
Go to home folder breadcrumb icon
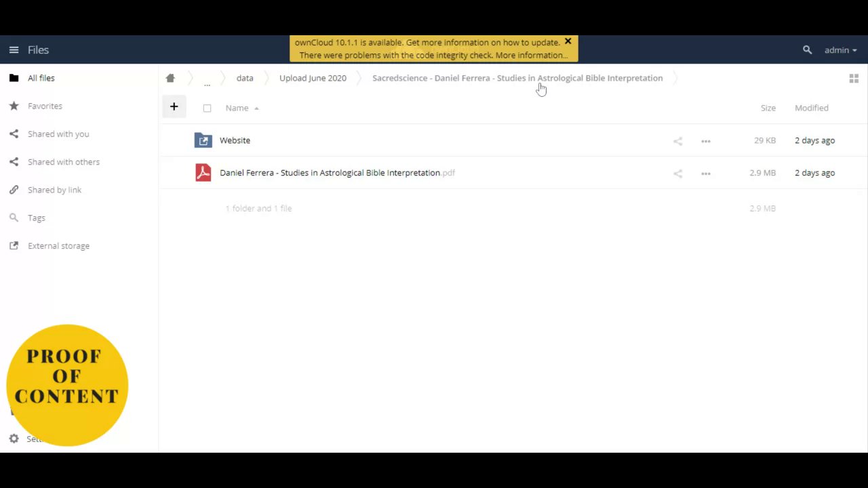170,78
